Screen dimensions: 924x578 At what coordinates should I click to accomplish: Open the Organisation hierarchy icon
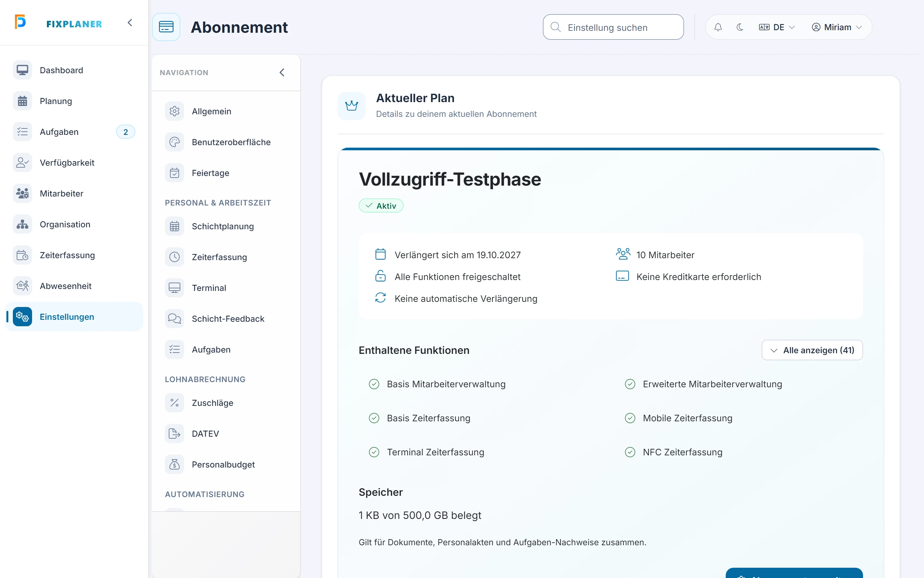point(22,224)
